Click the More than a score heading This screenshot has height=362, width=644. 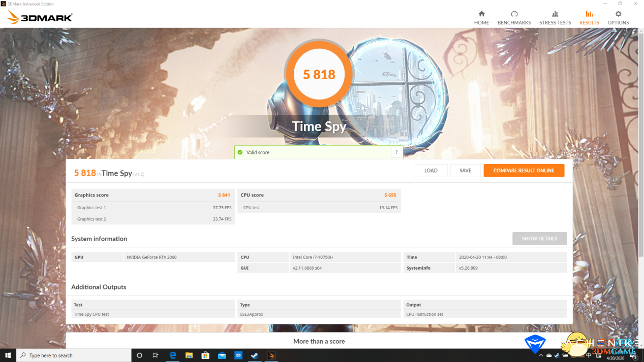pos(319,342)
